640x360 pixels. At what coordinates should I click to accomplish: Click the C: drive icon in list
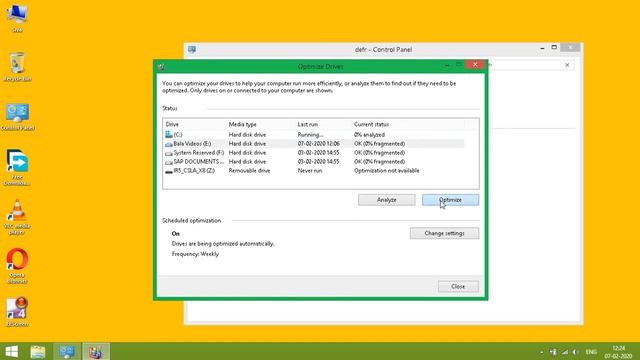[x=169, y=134]
